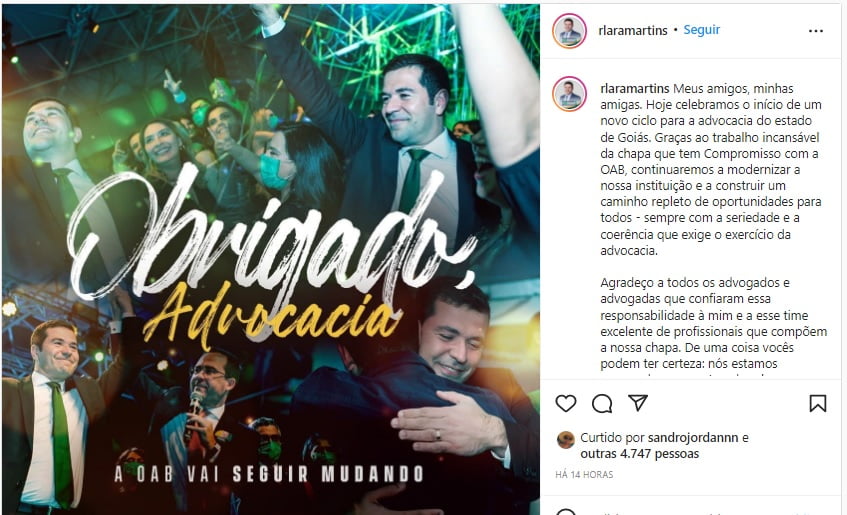847x515 pixels.
Task: Open the rlaramartins profile from the header username
Action: 633,31
